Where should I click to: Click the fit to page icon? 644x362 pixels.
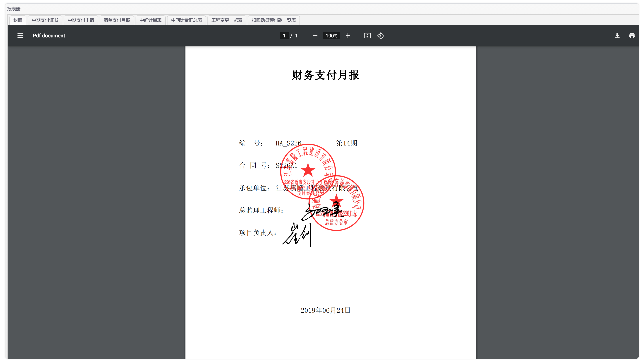click(367, 36)
